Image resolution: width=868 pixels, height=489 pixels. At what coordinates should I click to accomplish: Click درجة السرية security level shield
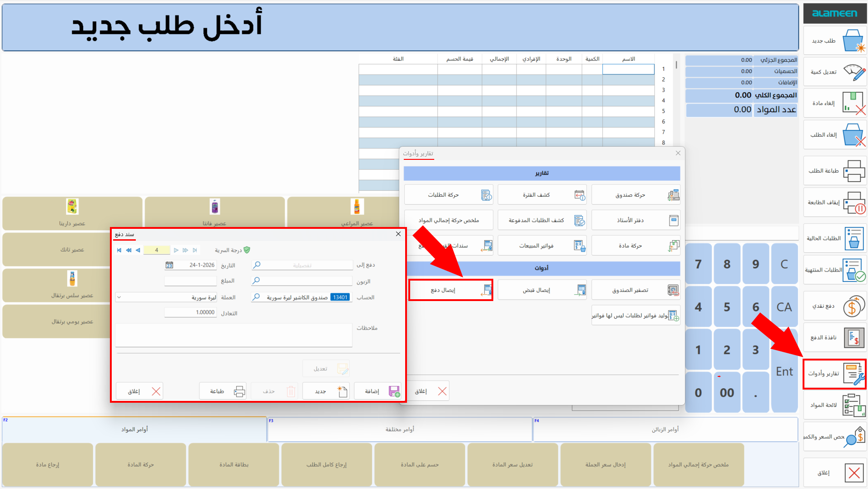click(247, 250)
